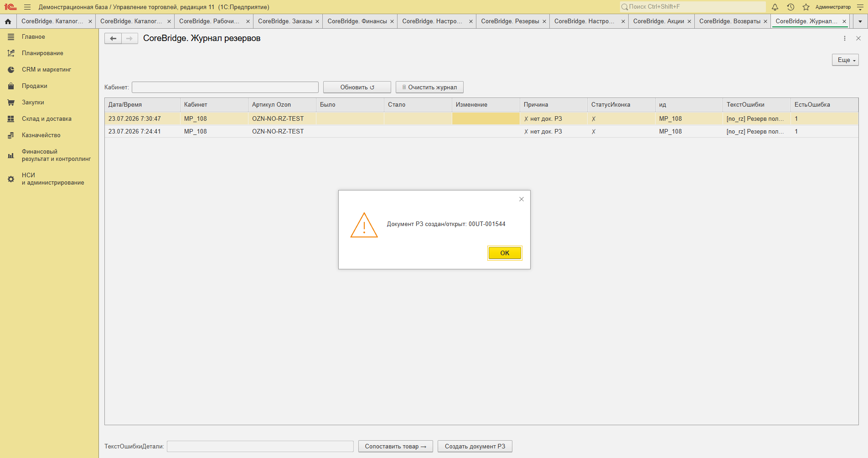The image size is (868, 458).
Task: Go back with the left arrow
Action: (x=113, y=38)
